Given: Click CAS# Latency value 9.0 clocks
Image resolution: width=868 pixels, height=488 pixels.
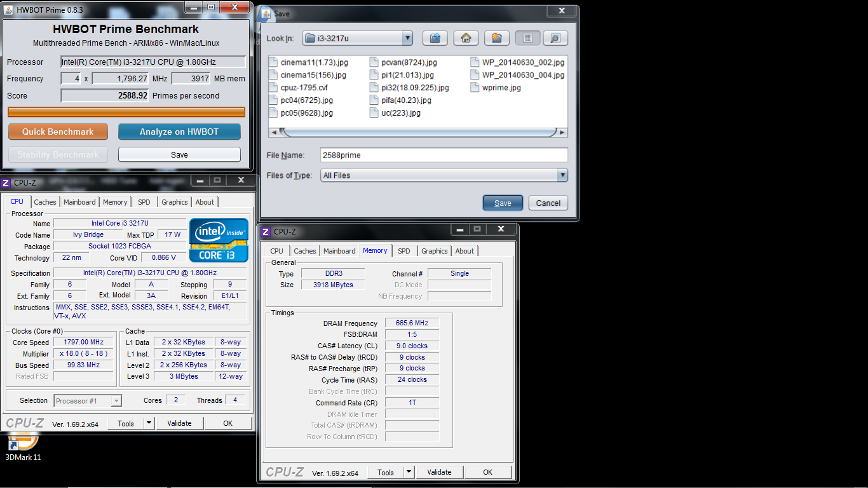Looking at the screenshot, I should click(412, 346).
